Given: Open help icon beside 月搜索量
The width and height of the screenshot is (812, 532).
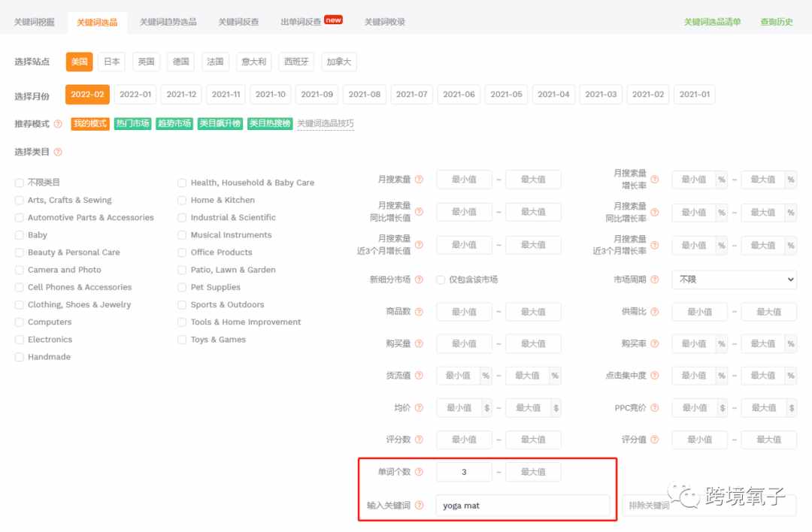Looking at the screenshot, I should pyautogui.click(x=419, y=179).
